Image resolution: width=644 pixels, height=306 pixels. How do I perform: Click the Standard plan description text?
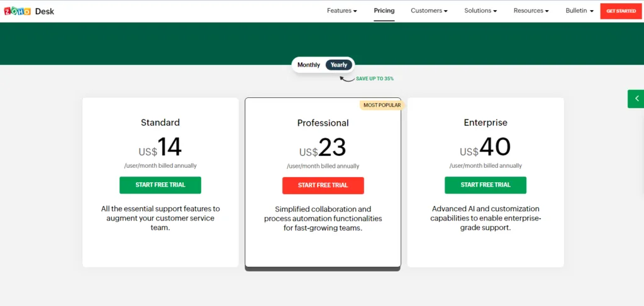pyautogui.click(x=160, y=218)
